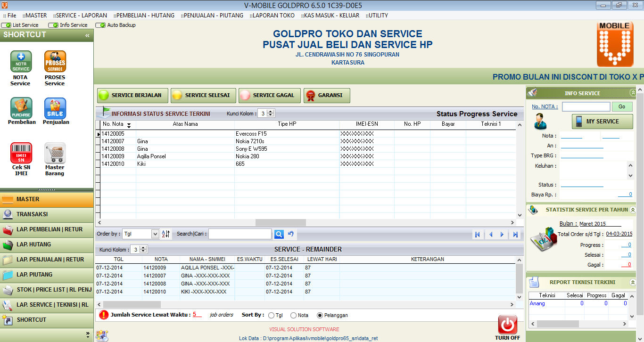Open the MASTER menu
Image resolution: width=644 pixels, height=342 pixels.
point(35,15)
